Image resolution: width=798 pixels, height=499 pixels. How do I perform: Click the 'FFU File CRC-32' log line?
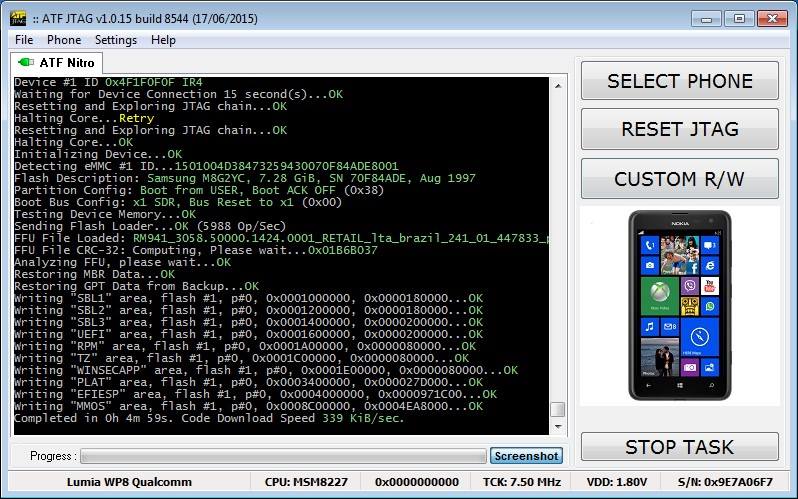[196, 250]
